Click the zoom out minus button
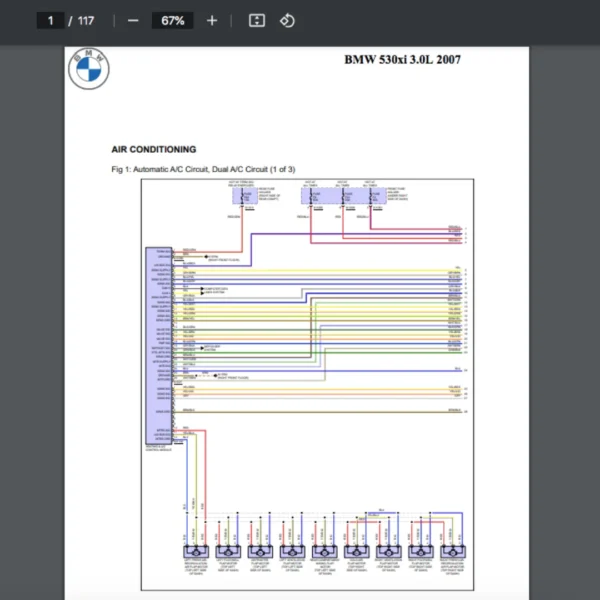600x600 pixels. (133, 21)
